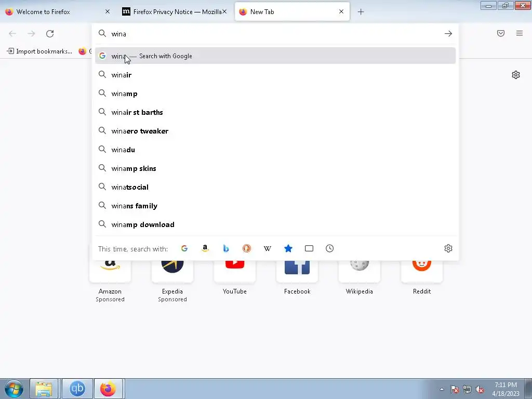This screenshot has width=532, height=399.
Task: Click the network tray icon
Action: coord(467,390)
